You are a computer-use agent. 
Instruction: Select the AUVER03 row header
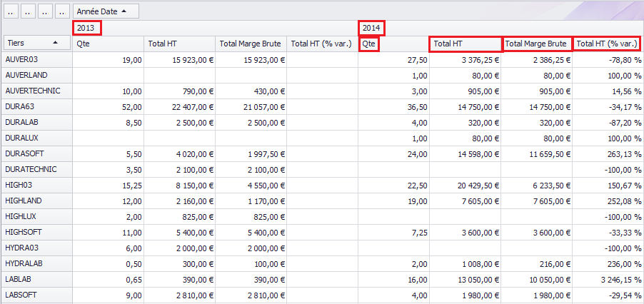click(37, 60)
